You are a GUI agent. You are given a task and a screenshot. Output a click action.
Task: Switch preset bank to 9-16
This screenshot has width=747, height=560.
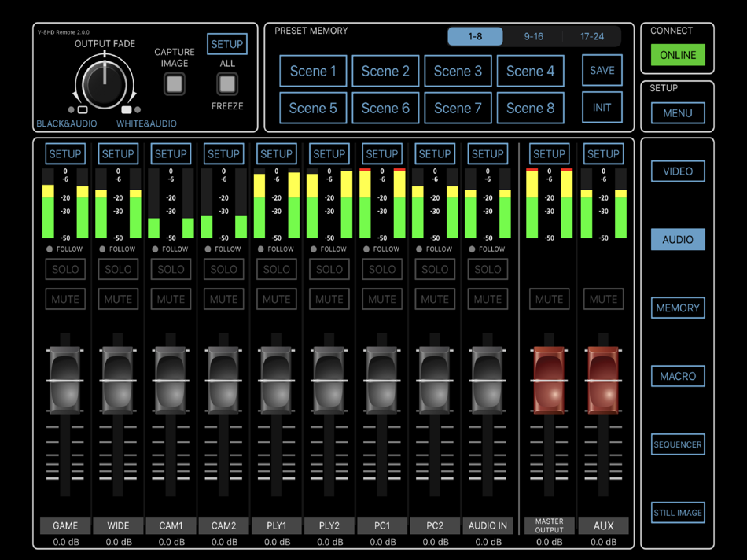point(533,36)
